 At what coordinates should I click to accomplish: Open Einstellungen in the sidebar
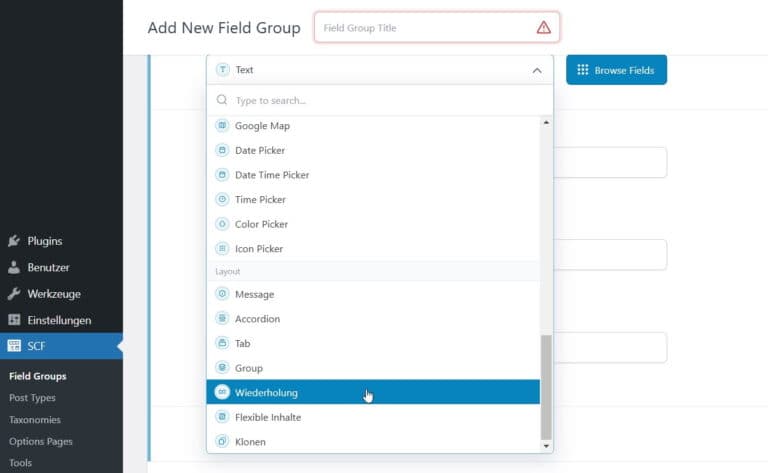(x=61, y=320)
